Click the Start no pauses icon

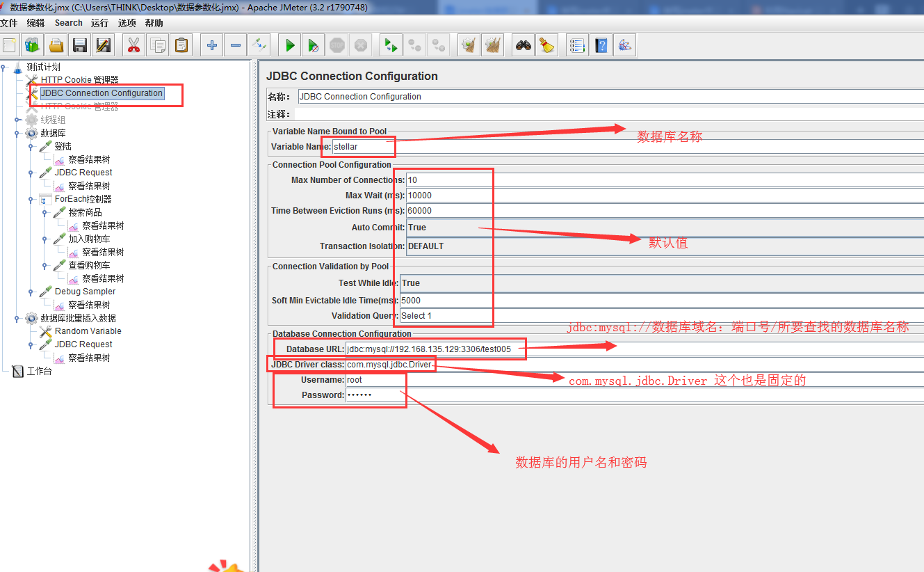pyautogui.click(x=314, y=46)
